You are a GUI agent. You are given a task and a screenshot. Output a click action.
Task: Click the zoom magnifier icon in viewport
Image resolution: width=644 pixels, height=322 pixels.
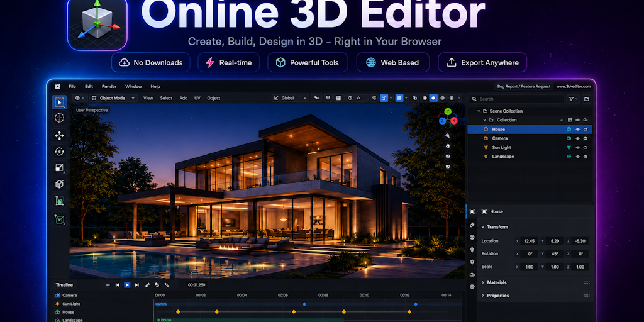(448, 136)
